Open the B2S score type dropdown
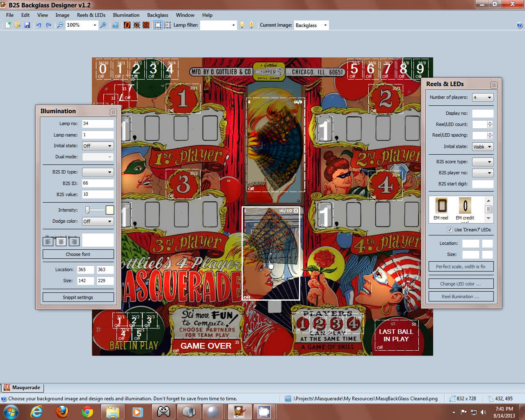Screen dimensions: 525x420 (483, 162)
